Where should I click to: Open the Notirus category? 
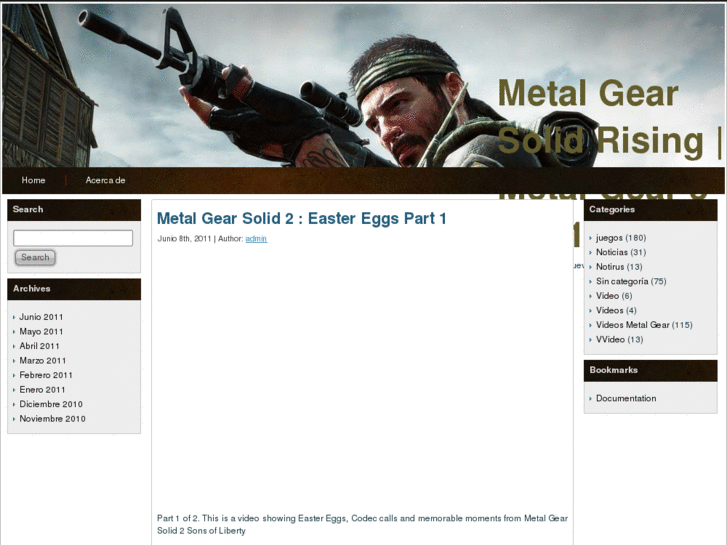pyautogui.click(x=610, y=267)
